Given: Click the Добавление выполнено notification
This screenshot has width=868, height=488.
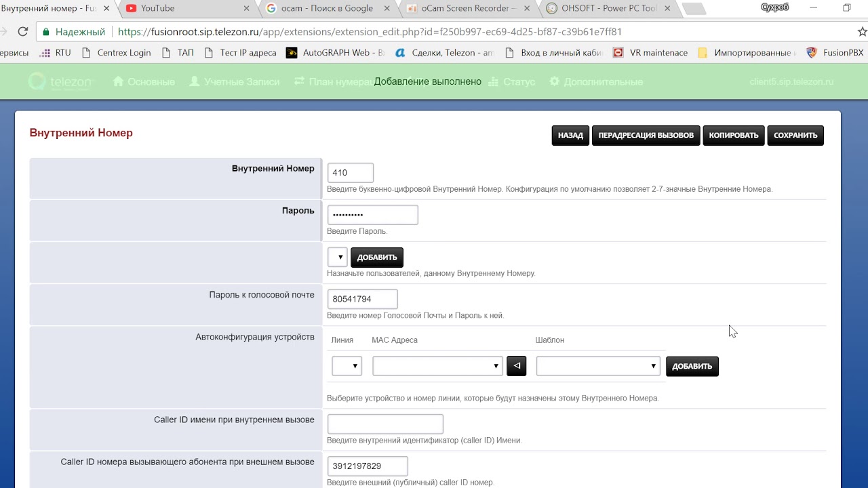Looking at the screenshot, I should [428, 81].
